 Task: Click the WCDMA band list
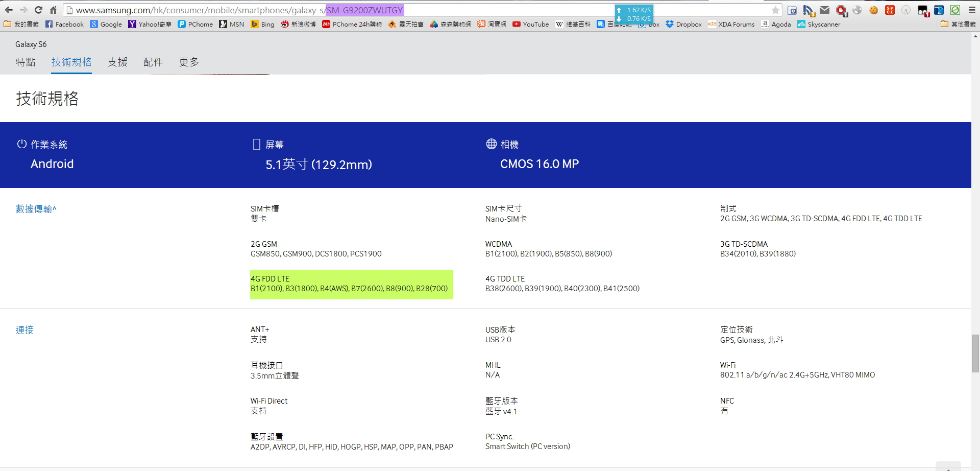[549, 254]
